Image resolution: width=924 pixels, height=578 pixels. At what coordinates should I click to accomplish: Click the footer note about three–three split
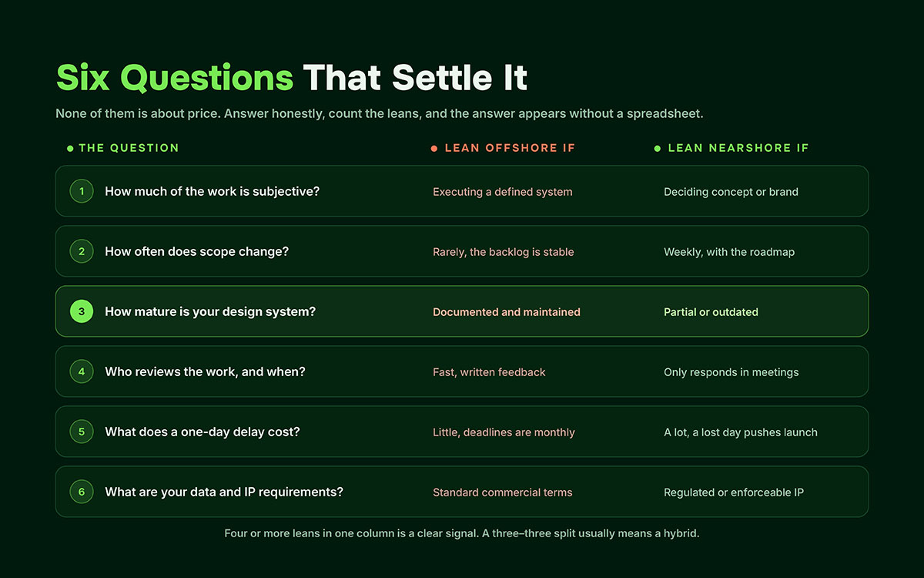(462, 533)
